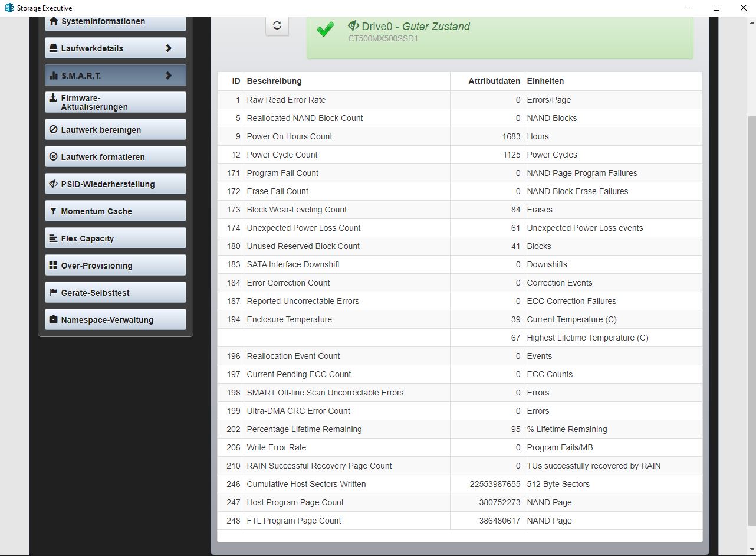Screen dimensions: 756x556
Task: Click the circled-x icon on Laufwerk formatieren
Action: click(x=54, y=156)
